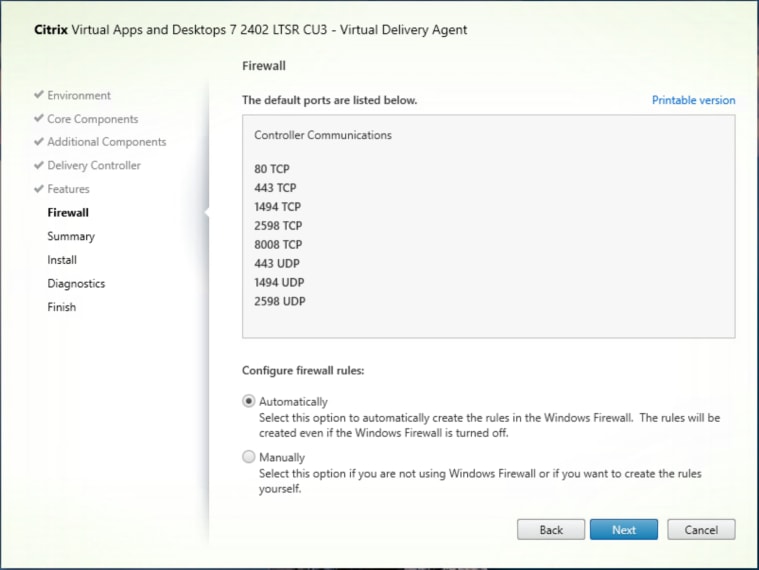
Task: Click the '443 TCP' port entry
Action: pyautogui.click(x=275, y=188)
